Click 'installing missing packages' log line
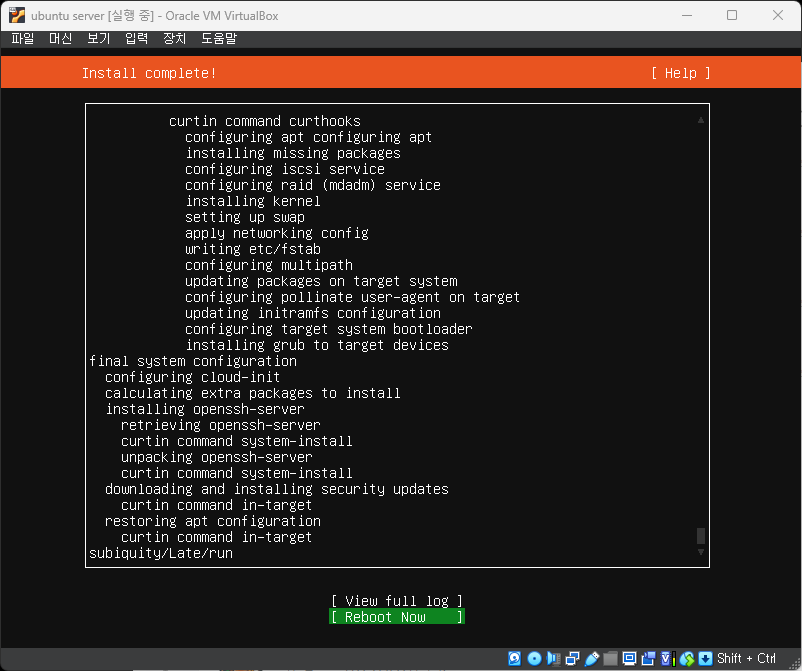 293,153
